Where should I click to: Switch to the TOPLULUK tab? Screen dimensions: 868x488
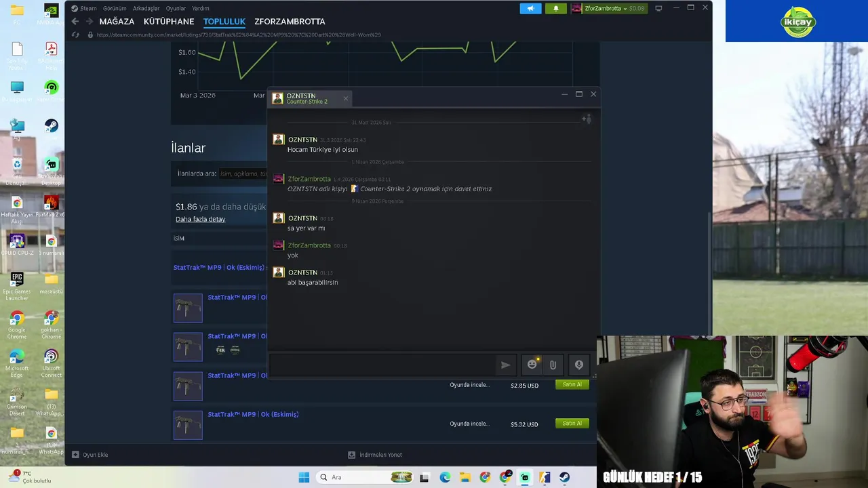224,22
